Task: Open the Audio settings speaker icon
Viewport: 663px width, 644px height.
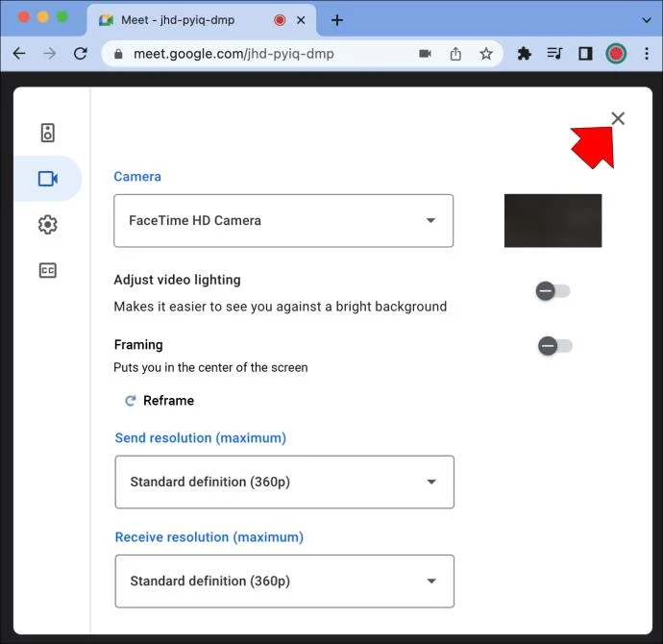Action: click(x=47, y=133)
